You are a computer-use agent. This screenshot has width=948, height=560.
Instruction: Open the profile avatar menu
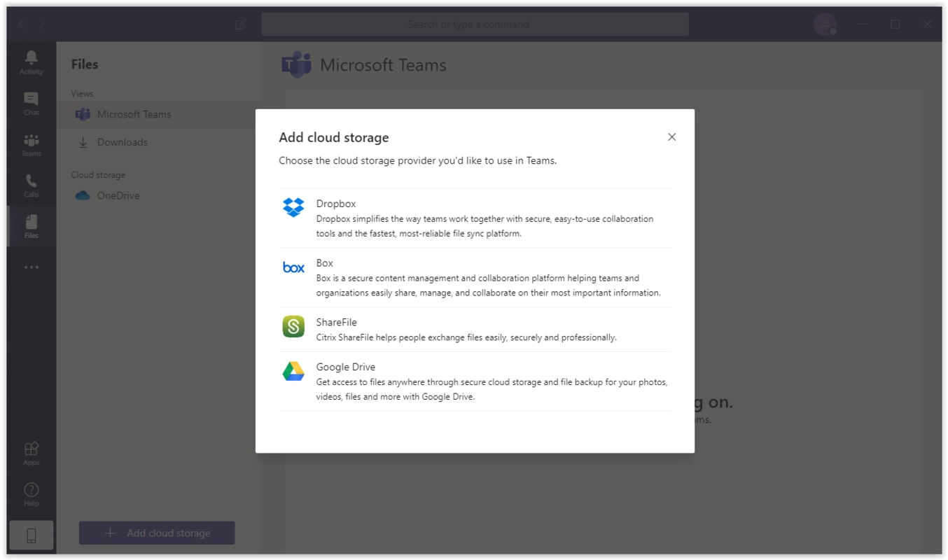click(x=824, y=24)
